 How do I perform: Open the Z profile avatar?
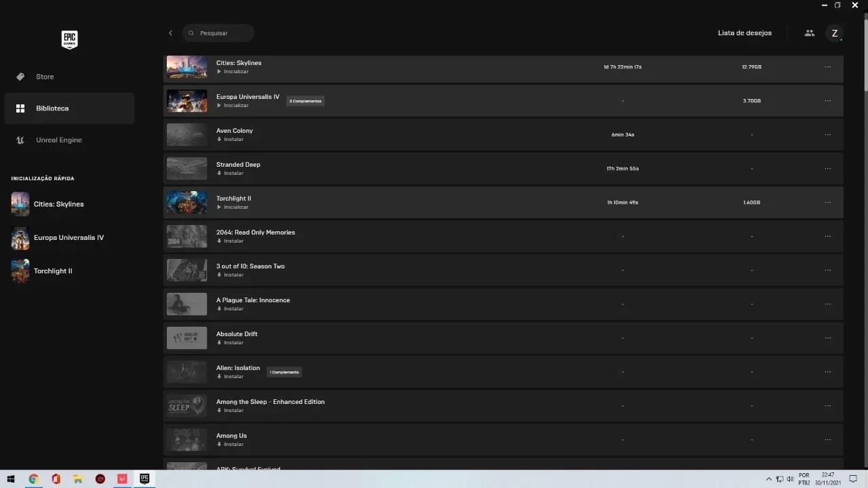834,33
